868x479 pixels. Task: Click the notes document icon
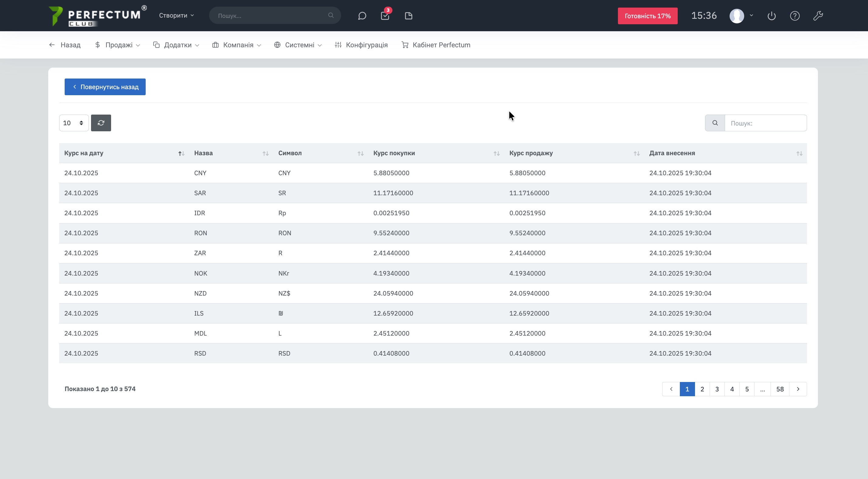409,16
